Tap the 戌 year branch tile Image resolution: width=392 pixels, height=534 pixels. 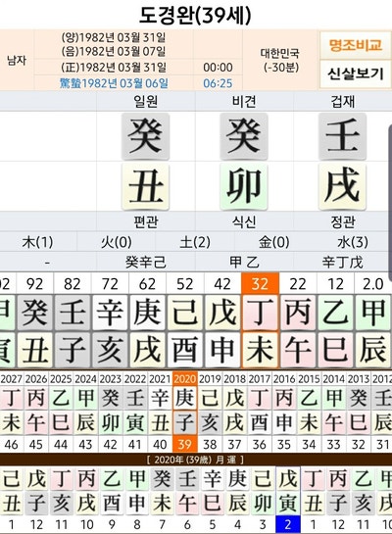click(342, 186)
